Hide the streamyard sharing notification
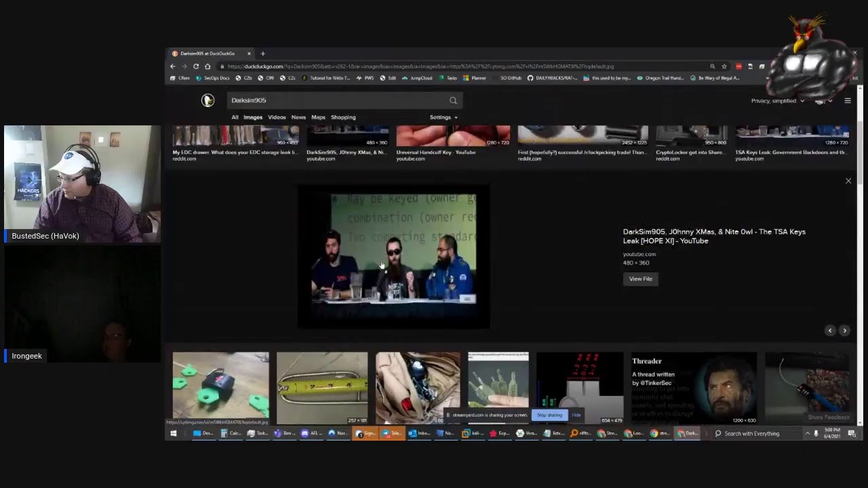Screen dimensions: 868x488 coord(576,415)
